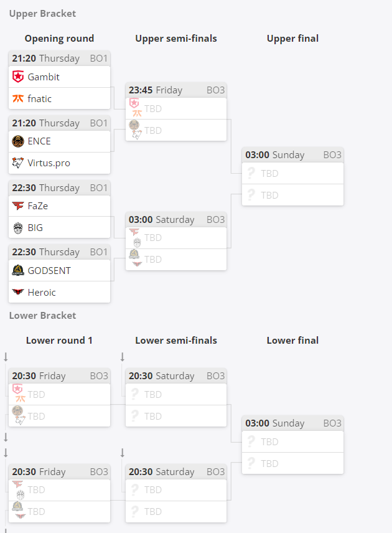The image size is (392, 533).
Task: Click the FaZe team logo
Action: (x=18, y=205)
